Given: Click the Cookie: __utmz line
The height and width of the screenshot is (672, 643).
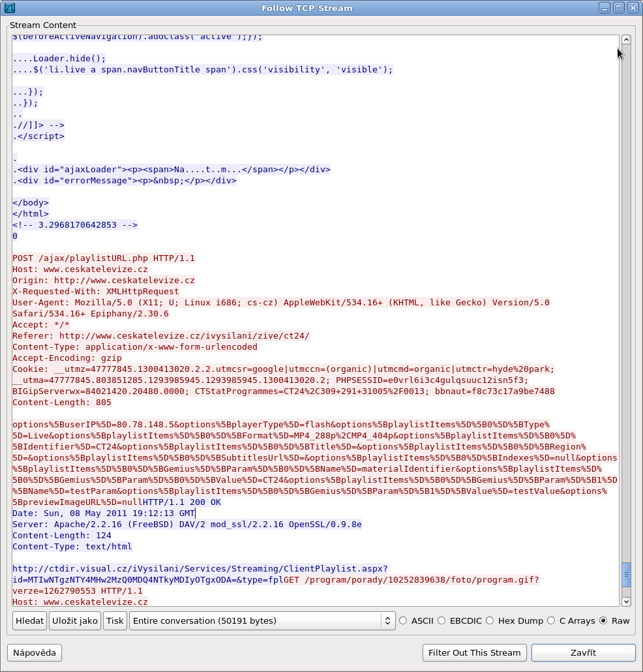Looking at the screenshot, I should (284, 369).
